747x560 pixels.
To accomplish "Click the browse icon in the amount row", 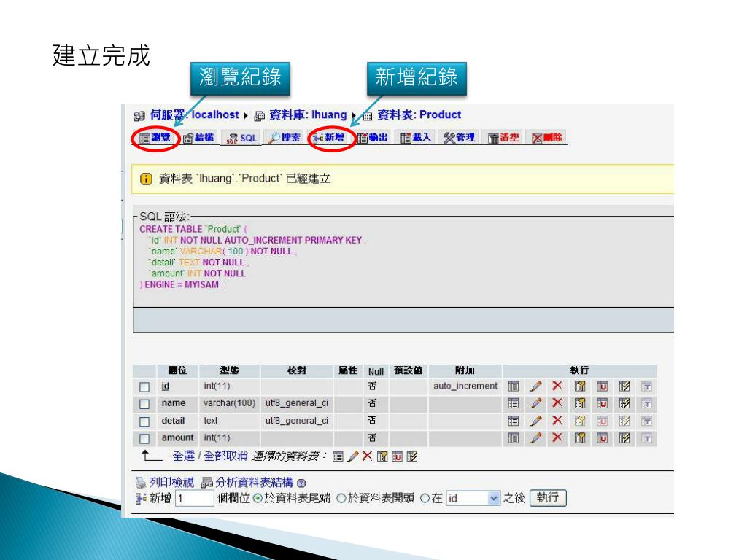I will (x=513, y=438).
